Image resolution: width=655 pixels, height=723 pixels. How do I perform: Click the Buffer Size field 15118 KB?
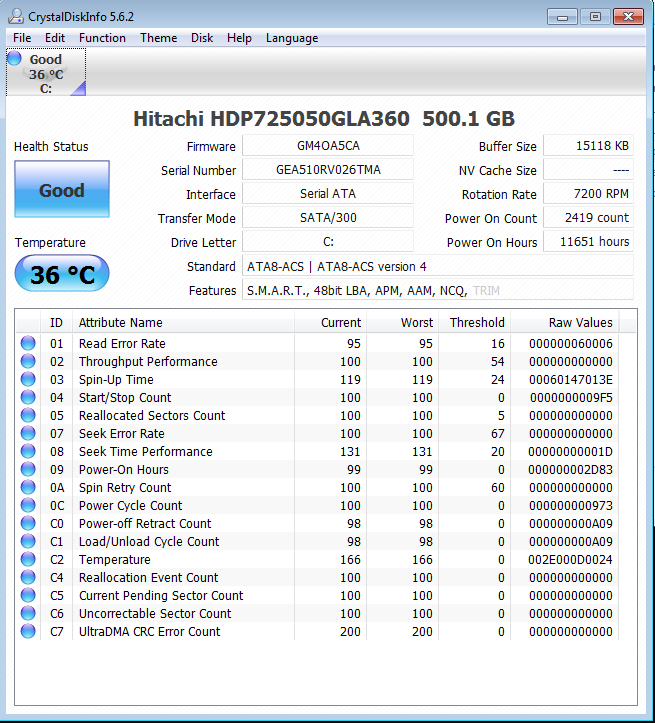[588, 146]
